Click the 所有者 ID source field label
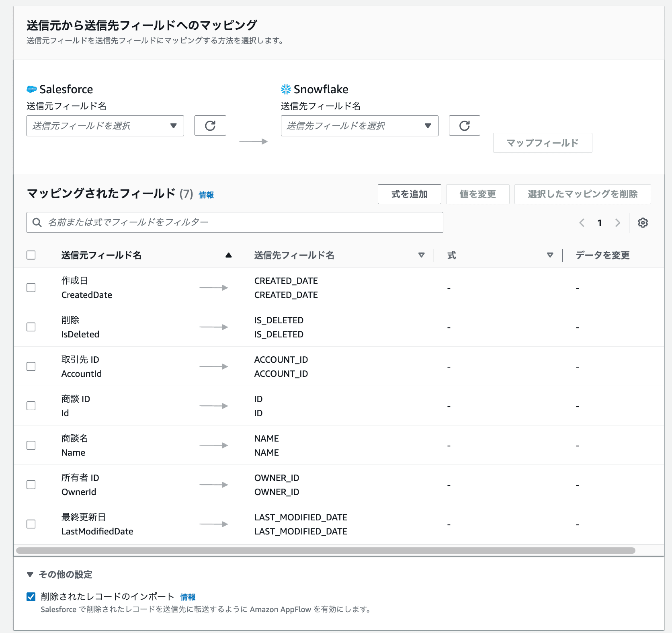This screenshot has height=633, width=672. (x=80, y=478)
